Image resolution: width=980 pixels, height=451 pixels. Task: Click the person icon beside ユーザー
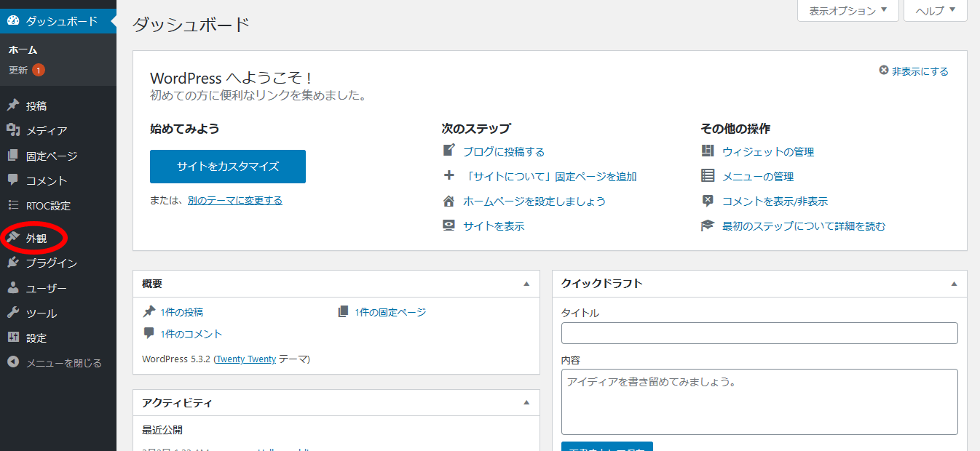[13, 288]
